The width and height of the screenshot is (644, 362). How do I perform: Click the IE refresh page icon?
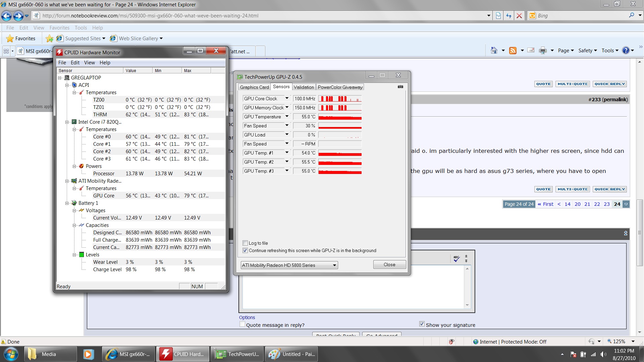coord(509,16)
